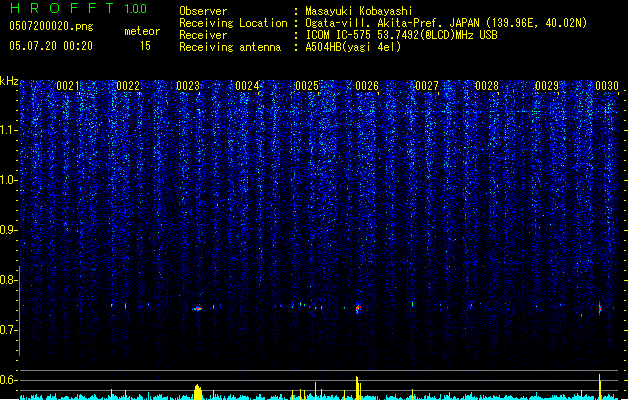
Task: Click the 0.8 kHz axis label
Action: coord(9,280)
